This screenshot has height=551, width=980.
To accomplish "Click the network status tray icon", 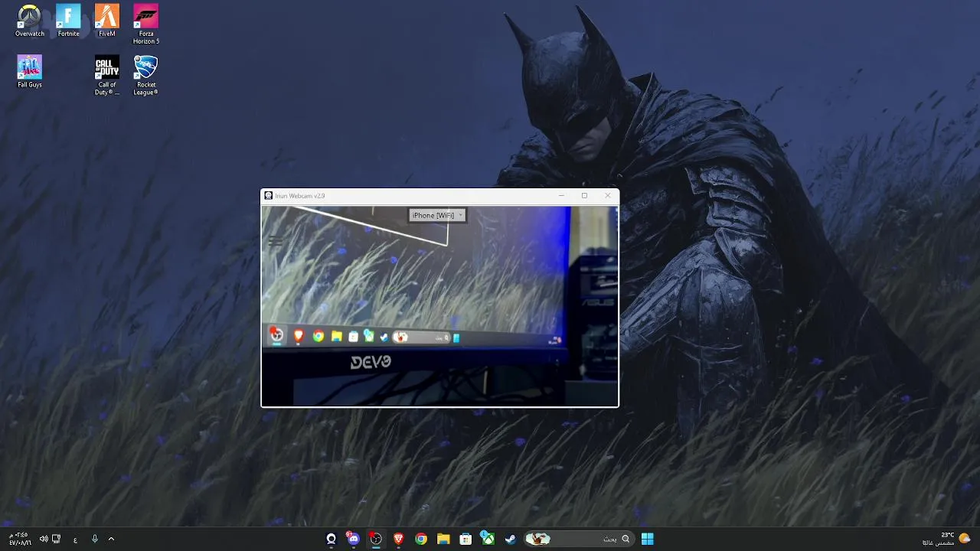I will (56, 539).
